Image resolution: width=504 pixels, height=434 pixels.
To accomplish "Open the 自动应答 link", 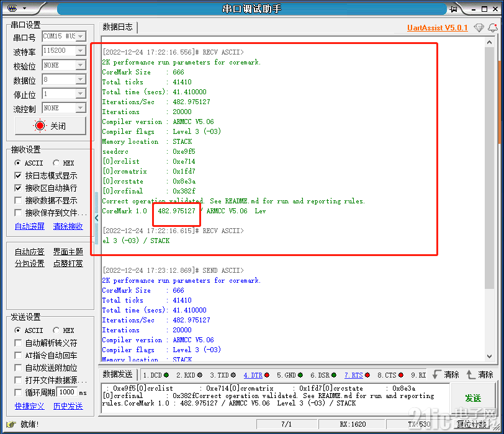I will 30,252.
